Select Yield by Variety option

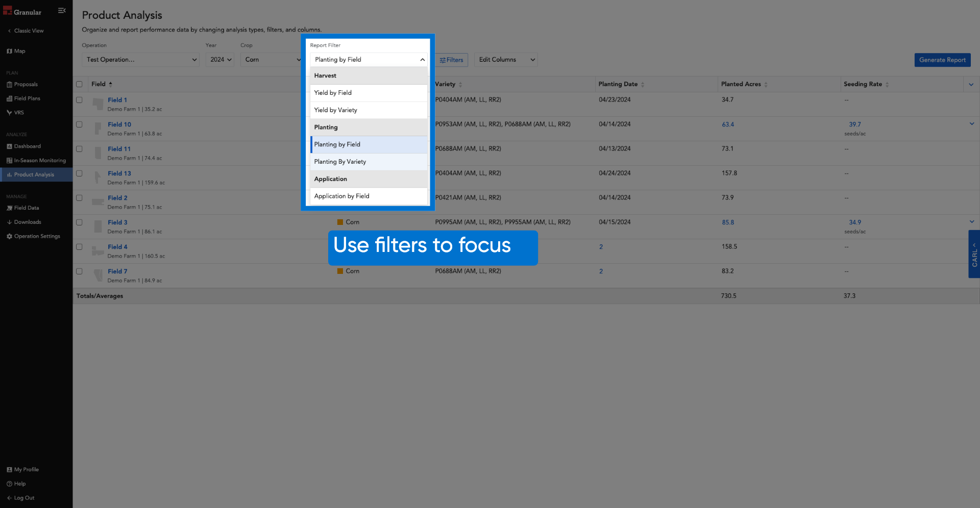(x=369, y=110)
